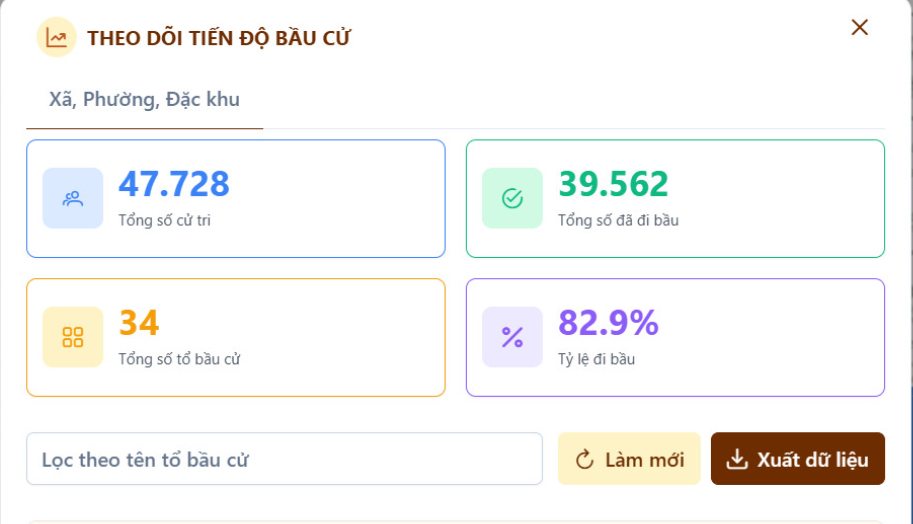The width and height of the screenshot is (913, 524).
Task: Focus the Lọc theo tên tổ bầu cử field
Action: tap(284, 460)
